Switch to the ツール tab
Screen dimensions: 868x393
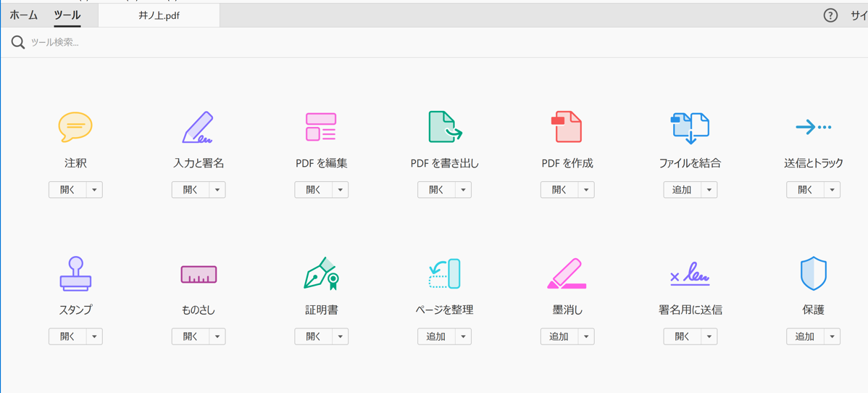[67, 15]
